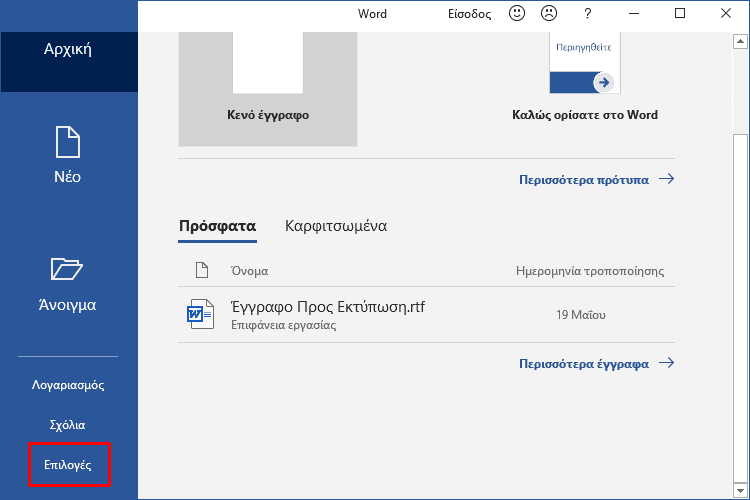Open the Σχόλια feedback page
Screen dimensions: 750x500
(x=67, y=425)
